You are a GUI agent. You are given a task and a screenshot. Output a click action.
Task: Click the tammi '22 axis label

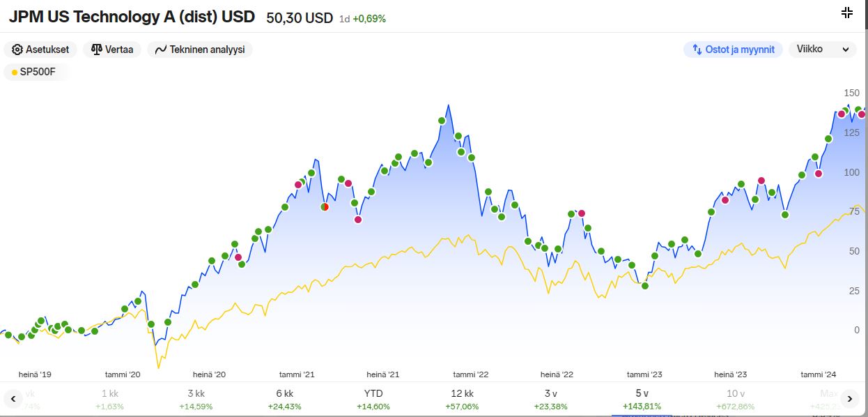point(471,374)
